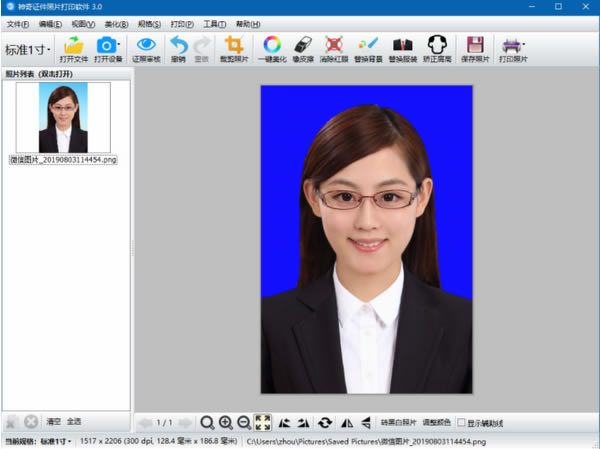
Task: Open the camera device capture tool
Action: coord(106,46)
